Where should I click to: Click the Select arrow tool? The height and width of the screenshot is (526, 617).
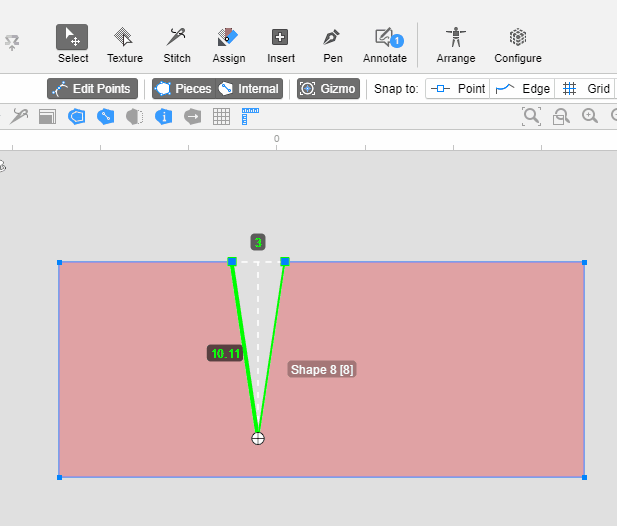tap(72, 45)
